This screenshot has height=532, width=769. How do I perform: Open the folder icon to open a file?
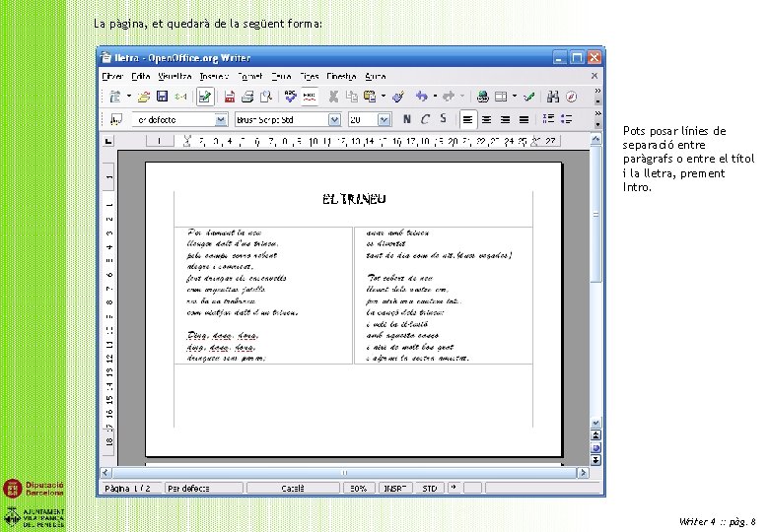tap(144, 97)
